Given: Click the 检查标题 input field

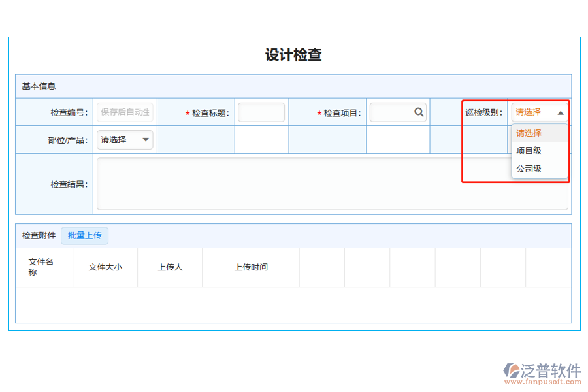Looking at the screenshot, I should [261, 112].
